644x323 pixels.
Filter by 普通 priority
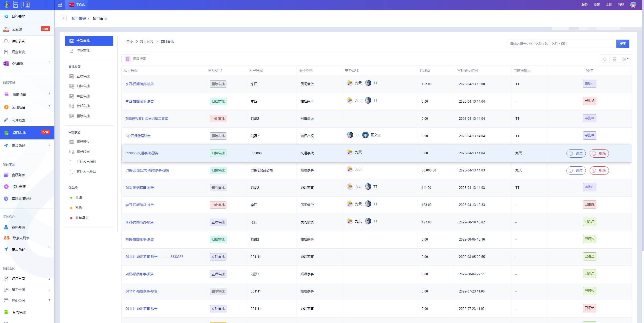click(78, 197)
